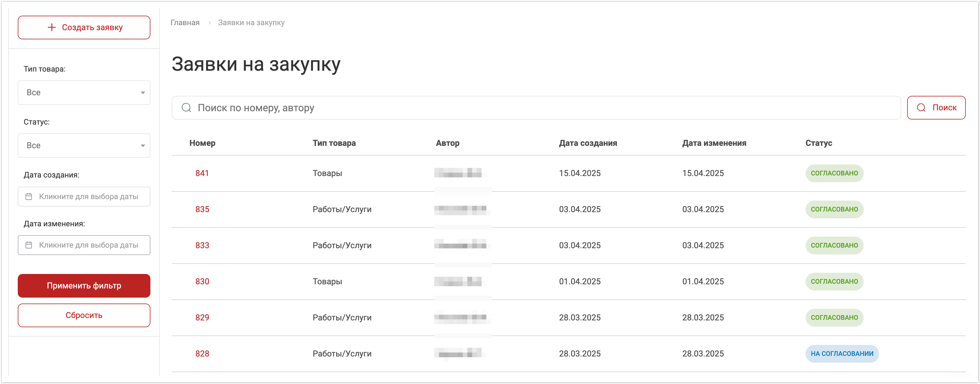Screen dimensions: 980x384
Task: Click the magnifier icon inside search field
Action: pyautogui.click(x=186, y=108)
